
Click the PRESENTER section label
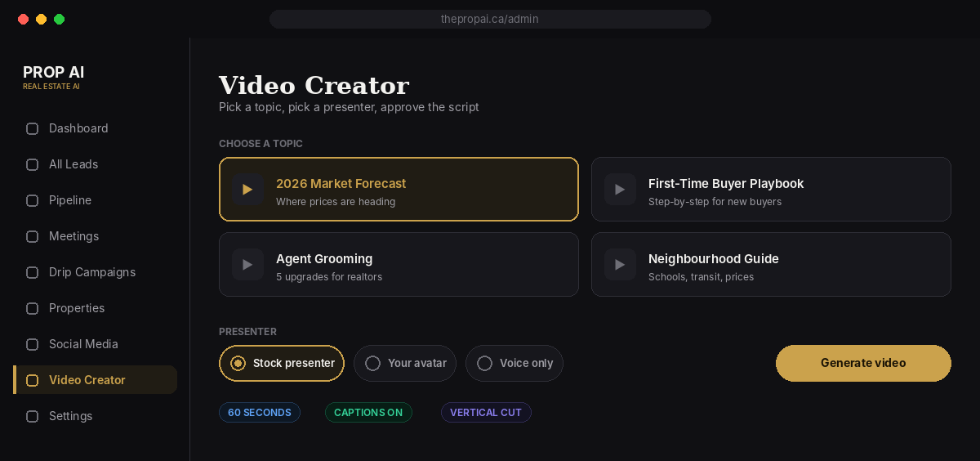coord(247,332)
